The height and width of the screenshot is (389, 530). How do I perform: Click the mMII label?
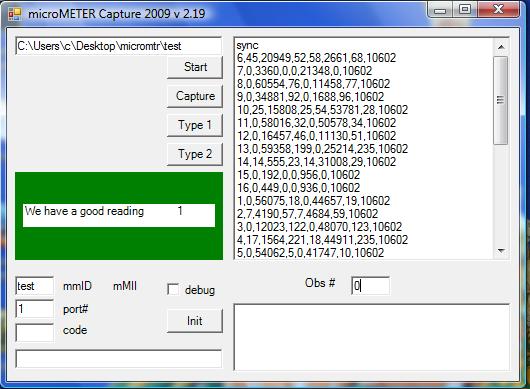[x=125, y=286]
